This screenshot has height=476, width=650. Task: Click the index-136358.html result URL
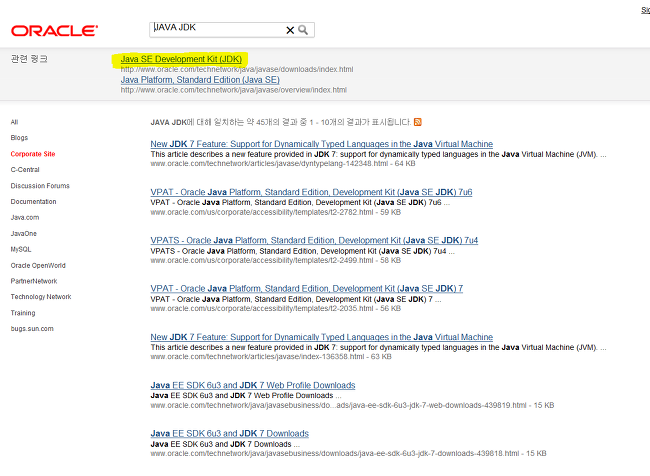[257, 357]
